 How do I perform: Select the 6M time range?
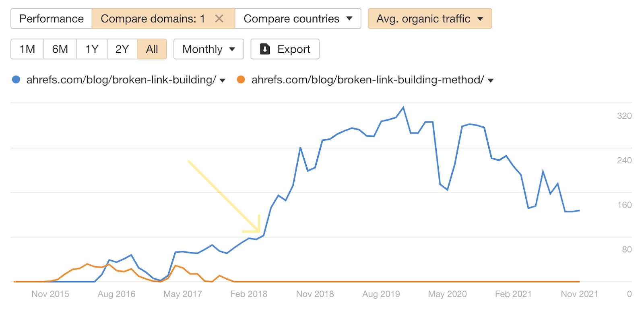point(60,49)
